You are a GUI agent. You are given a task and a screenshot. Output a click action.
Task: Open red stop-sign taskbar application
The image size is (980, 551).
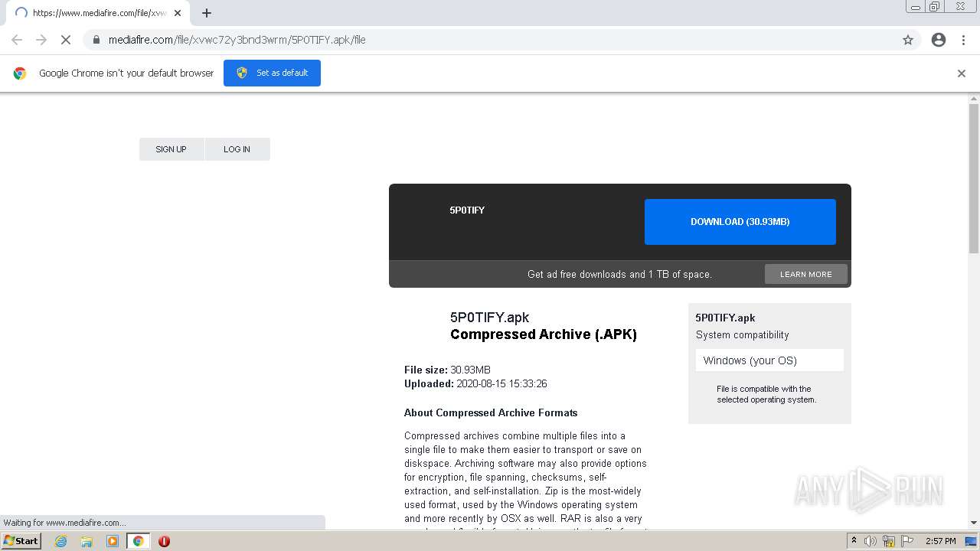(x=164, y=541)
